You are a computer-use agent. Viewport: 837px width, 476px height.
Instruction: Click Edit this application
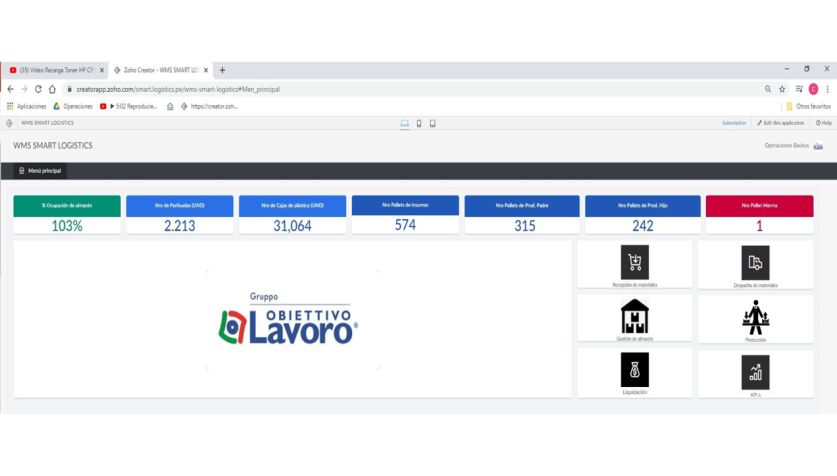(780, 123)
